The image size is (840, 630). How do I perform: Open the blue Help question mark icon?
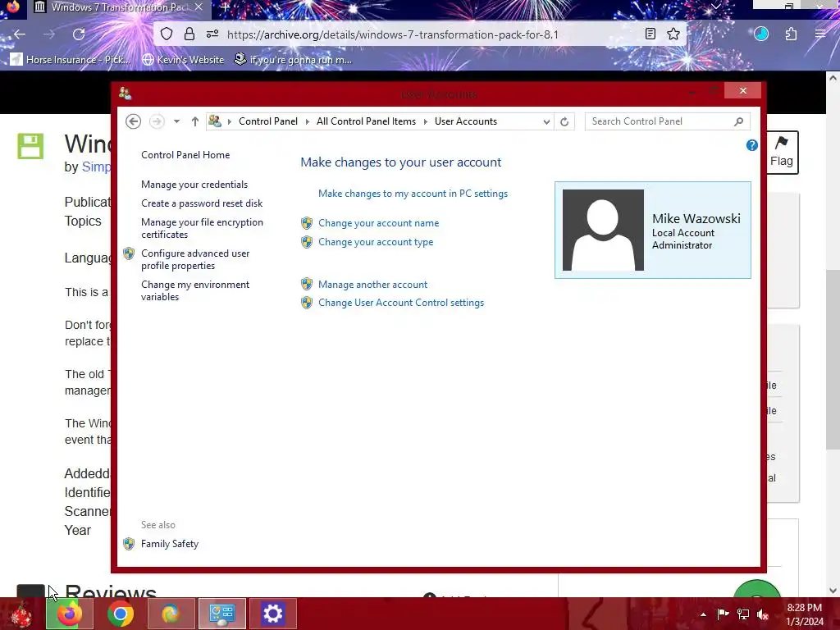(751, 145)
